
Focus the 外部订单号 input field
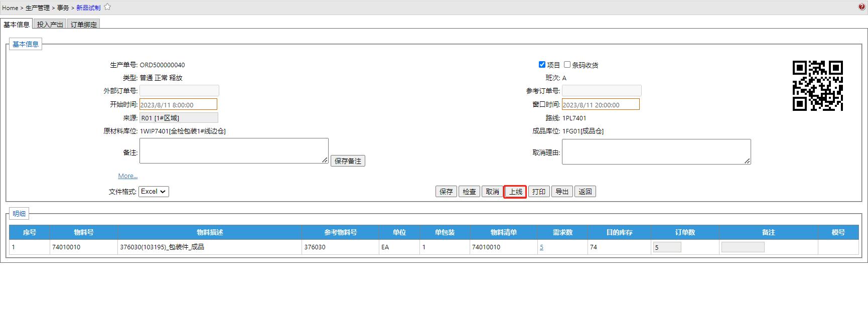(x=179, y=91)
